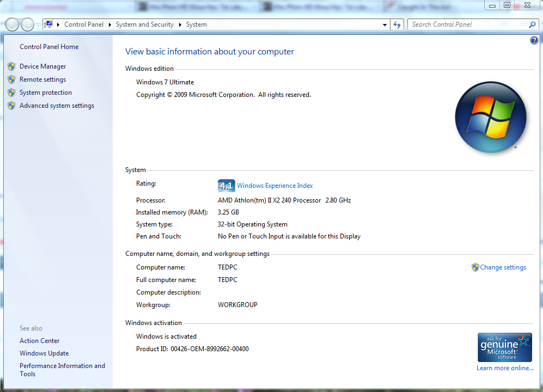This screenshot has height=392, width=543.
Task: Expand arrow after System and Security breadcrumb
Action: point(180,24)
